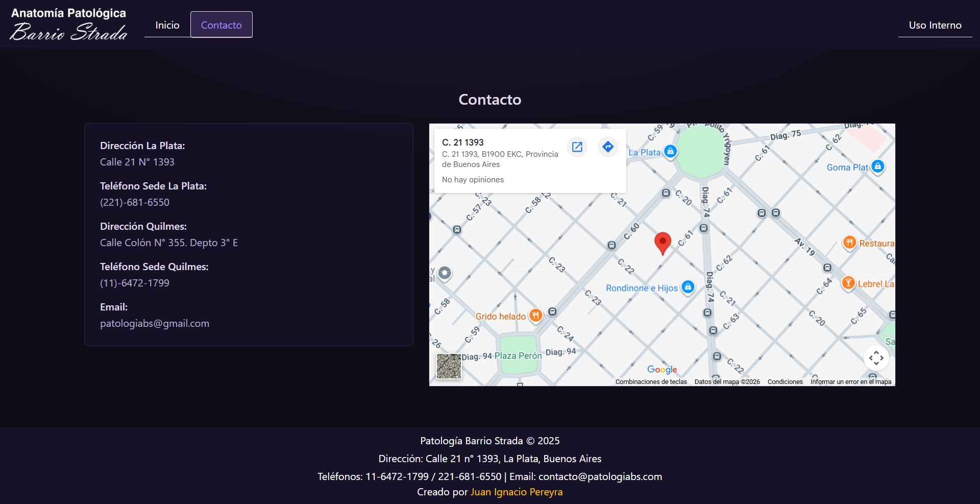Switch to satellite view thumbnail
The height and width of the screenshot is (504, 980).
point(449,366)
